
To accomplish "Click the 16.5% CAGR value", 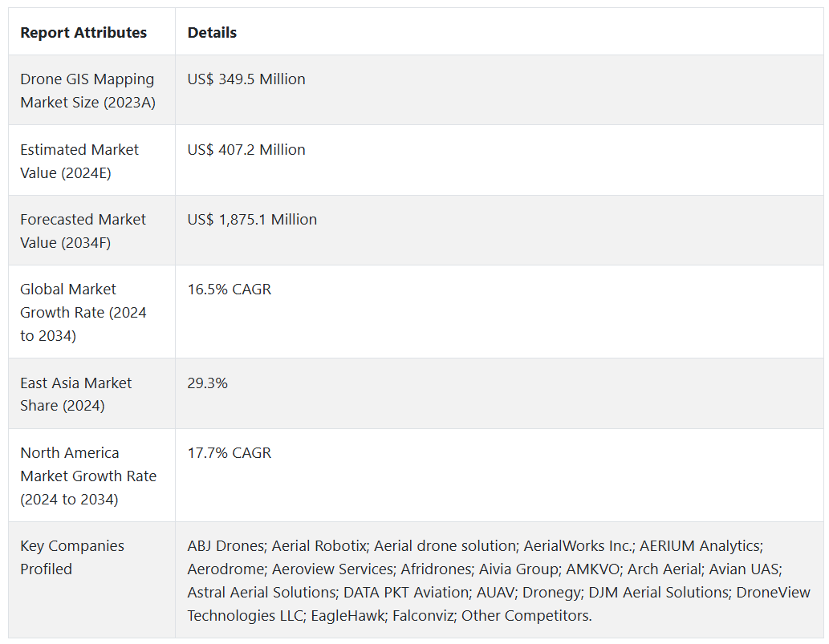I will tap(230, 290).
